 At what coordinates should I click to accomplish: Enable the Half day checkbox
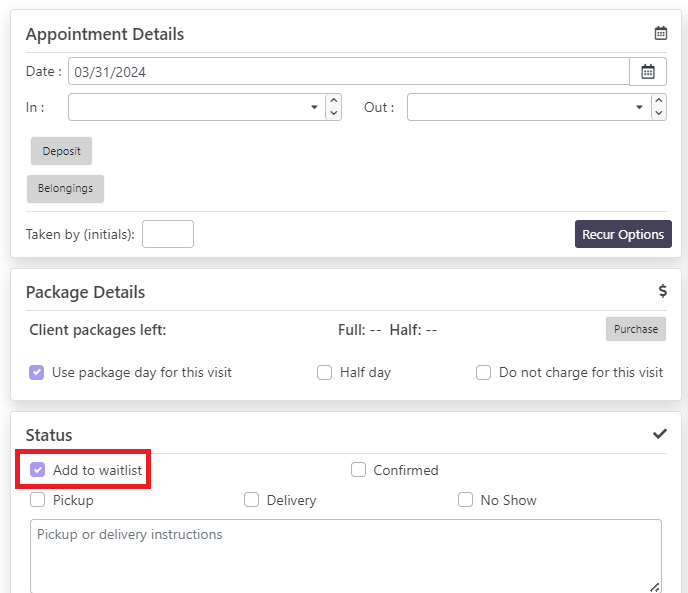click(x=324, y=372)
